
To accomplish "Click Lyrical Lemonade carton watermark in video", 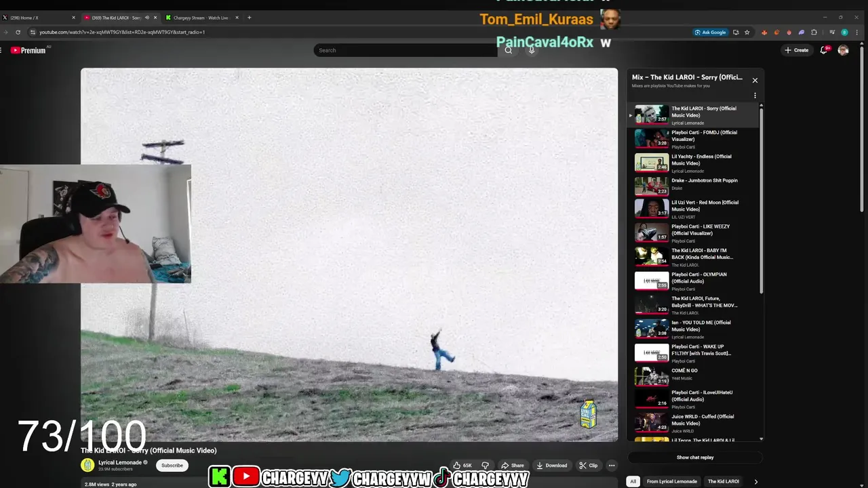I will (x=588, y=413).
